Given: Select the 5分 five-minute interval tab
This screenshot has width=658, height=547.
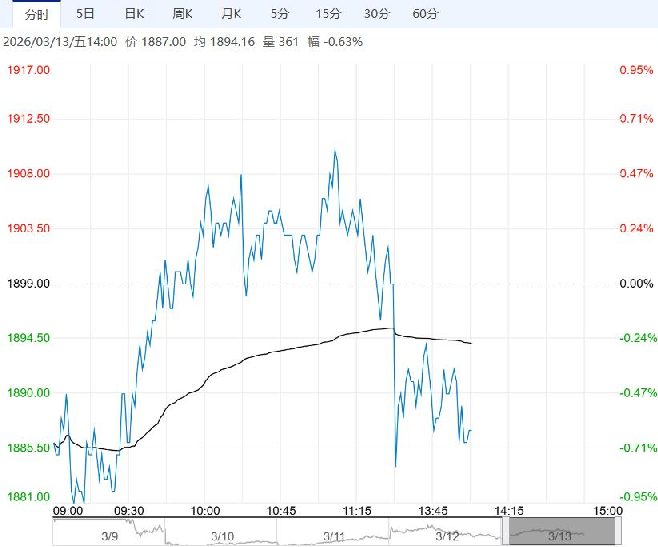Looking at the screenshot, I should pyautogui.click(x=280, y=13).
